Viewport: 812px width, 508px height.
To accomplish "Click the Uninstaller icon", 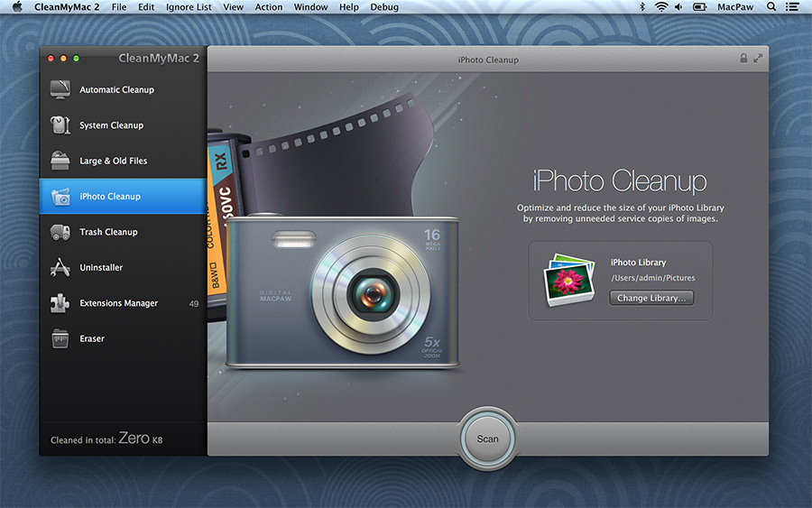I will [60, 267].
